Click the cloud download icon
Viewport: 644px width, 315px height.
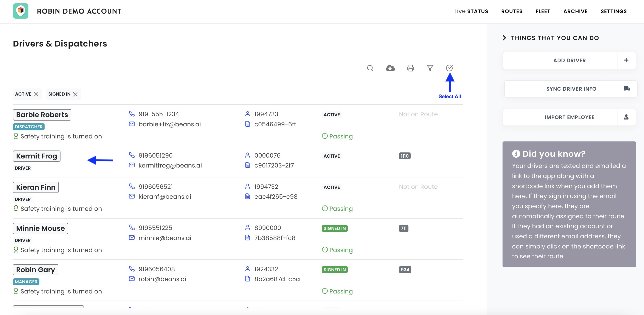coord(390,68)
